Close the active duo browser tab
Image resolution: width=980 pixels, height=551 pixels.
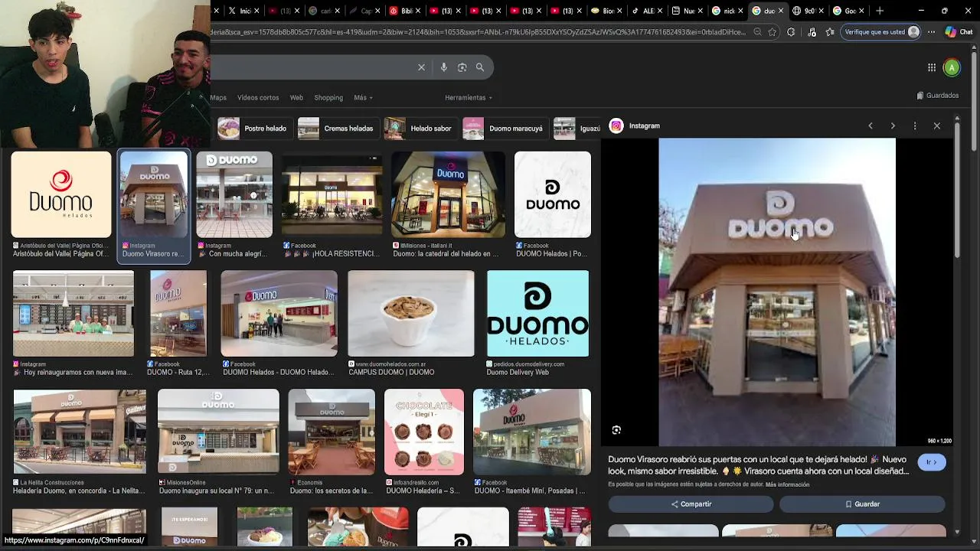coord(781,11)
